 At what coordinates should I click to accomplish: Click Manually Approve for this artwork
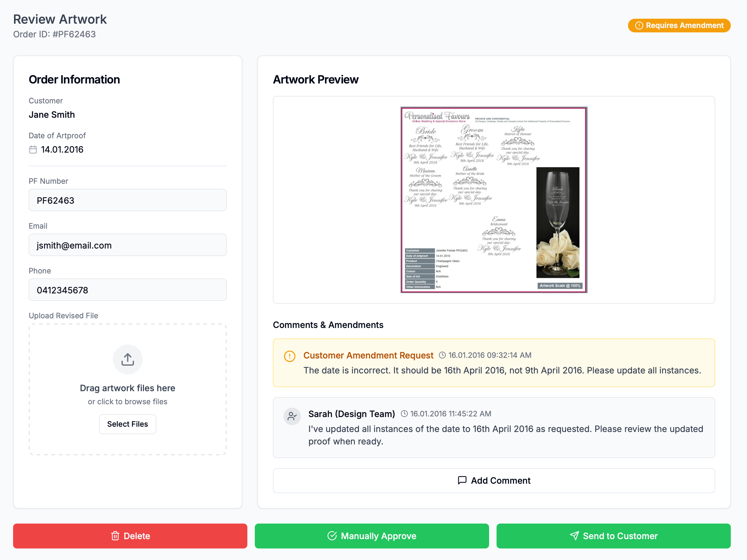point(371,536)
